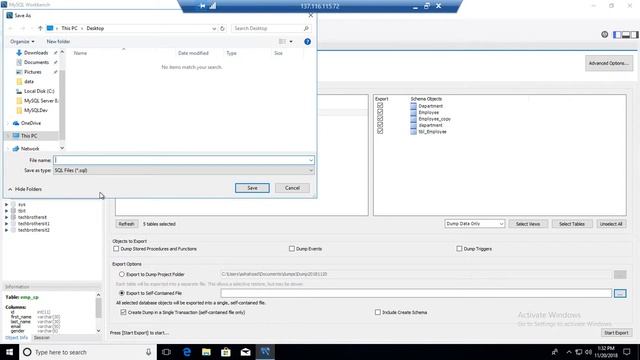Click the self-contained file browse button
Image resolution: width=640 pixels, height=360 pixels.
[x=620, y=293]
